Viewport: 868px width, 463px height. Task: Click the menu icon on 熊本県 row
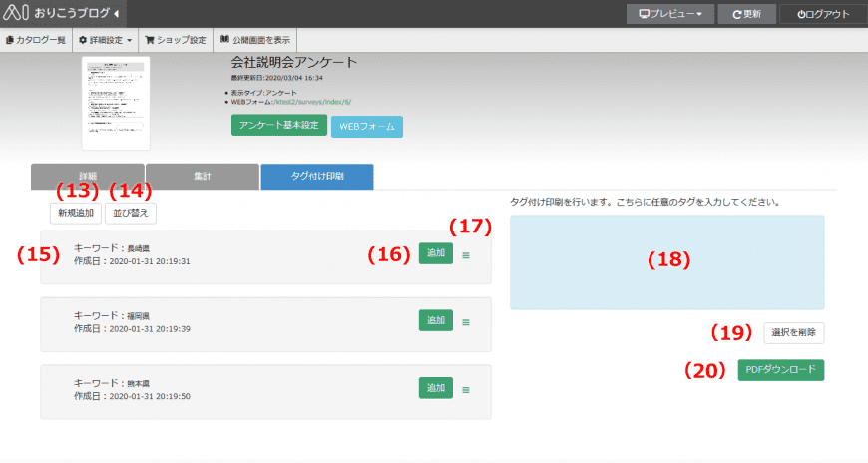tap(466, 390)
